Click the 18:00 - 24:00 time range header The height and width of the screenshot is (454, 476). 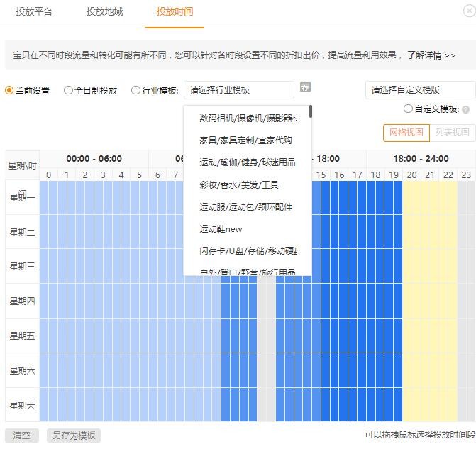(x=421, y=158)
